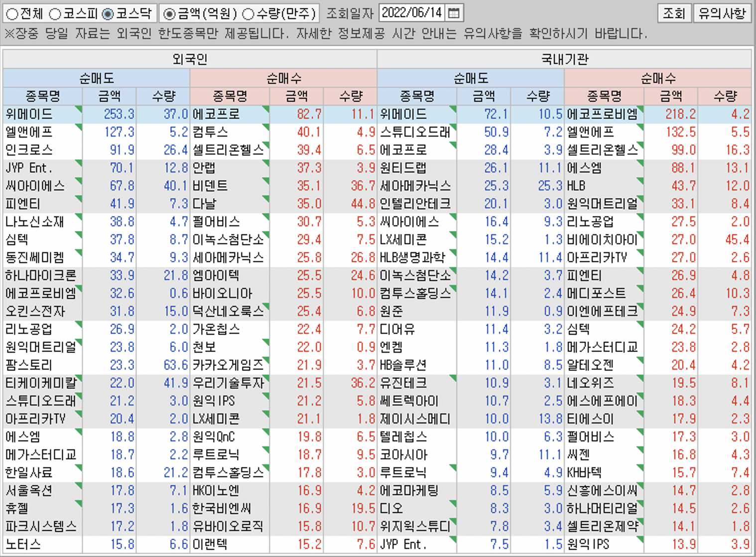The width and height of the screenshot is (756, 557).
Task: Select 파크시스템스 stock name
Action: 41,527
